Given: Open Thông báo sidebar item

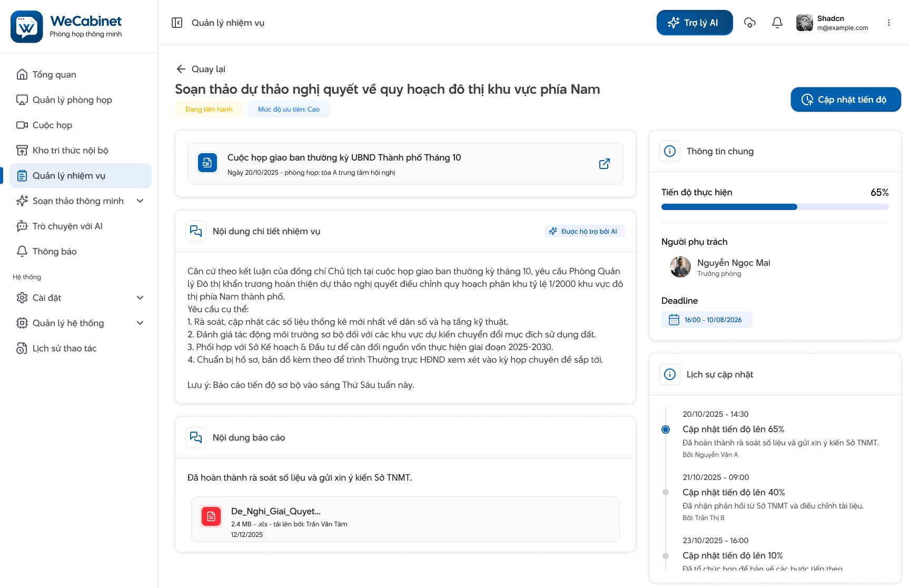Looking at the screenshot, I should 81,252.
